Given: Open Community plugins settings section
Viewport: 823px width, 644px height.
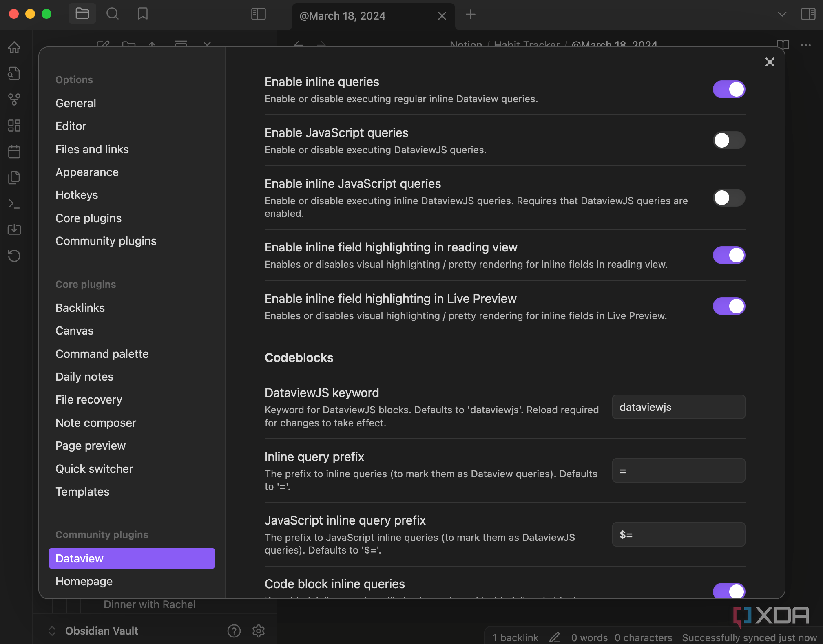Looking at the screenshot, I should 132,241.
